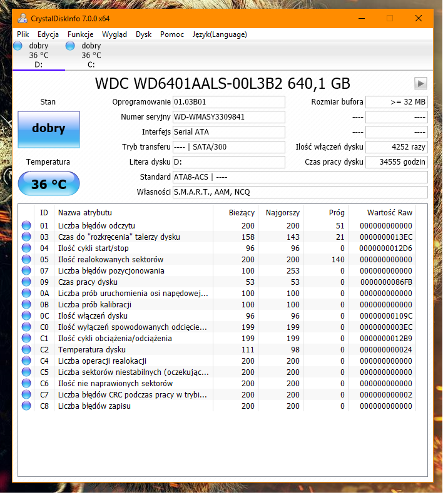Viewport: 448px width, 502px height.
Task: Select the D: disk tab
Action: [x=39, y=55]
